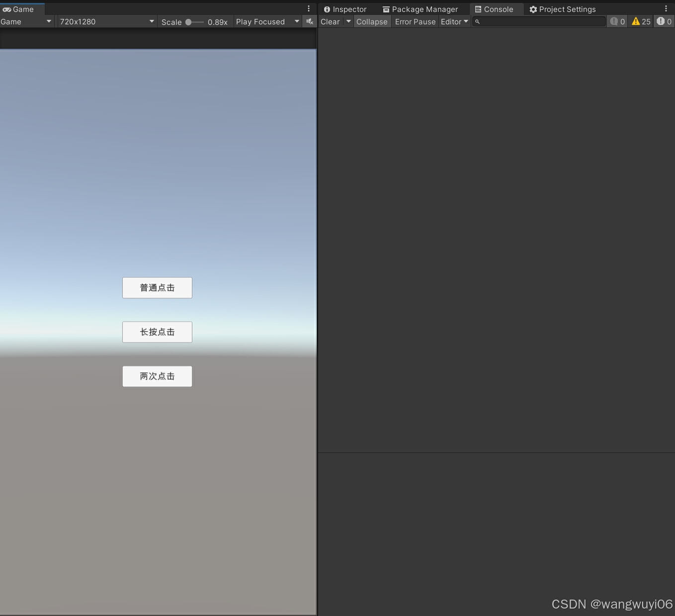Click the Console search input field

coord(539,21)
